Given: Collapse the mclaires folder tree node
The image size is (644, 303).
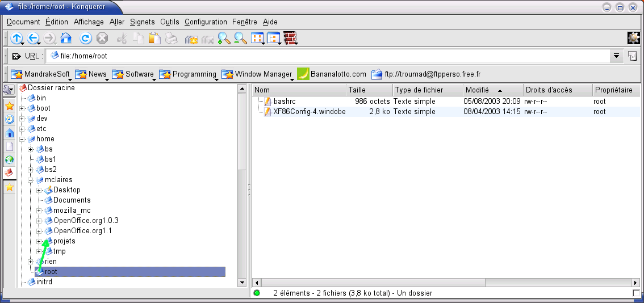Looking at the screenshot, I should (31, 180).
